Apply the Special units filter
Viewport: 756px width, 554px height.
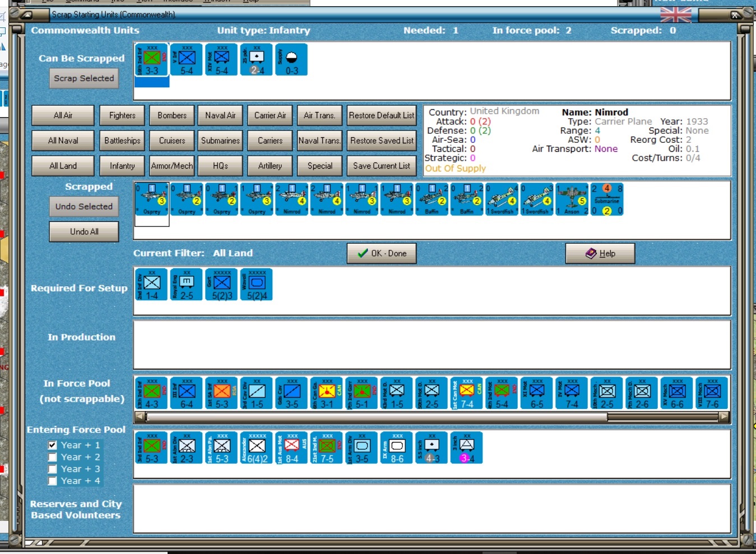coord(319,166)
